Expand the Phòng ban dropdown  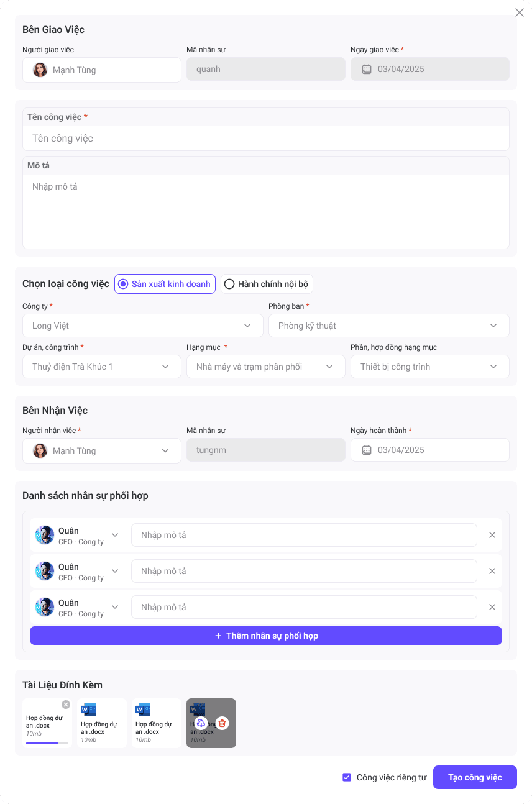[389, 326]
